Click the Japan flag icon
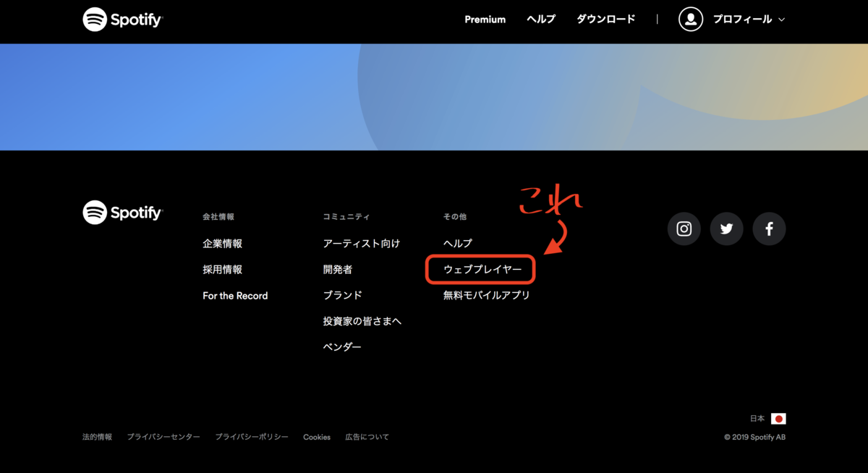Image resolution: width=868 pixels, height=473 pixels. click(778, 419)
